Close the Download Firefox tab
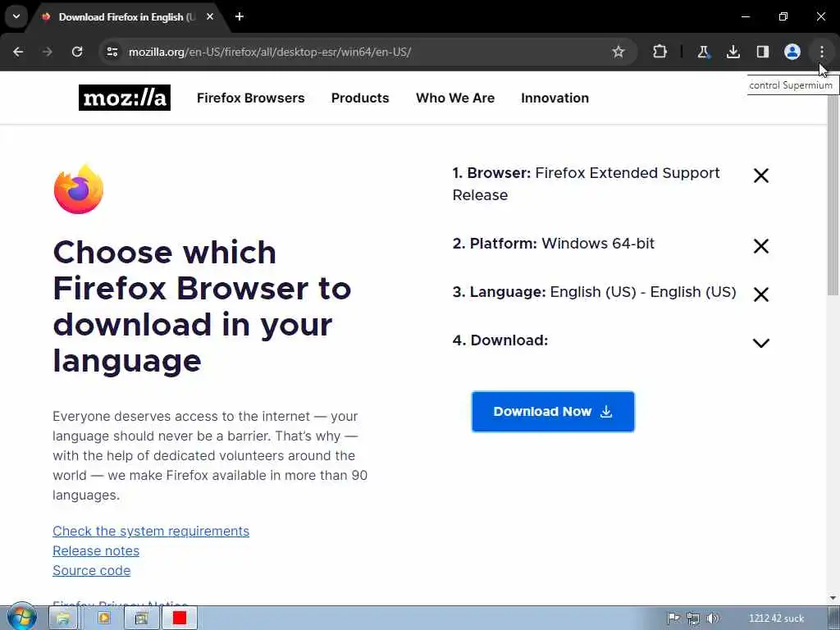Screen dimensions: 840x630 point(210,16)
